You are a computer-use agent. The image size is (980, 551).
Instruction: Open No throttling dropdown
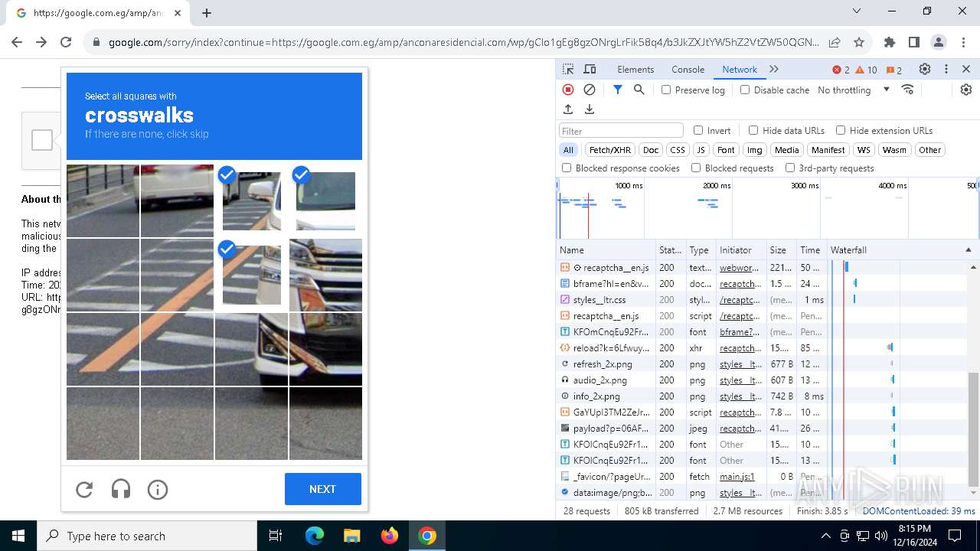(853, 90)
